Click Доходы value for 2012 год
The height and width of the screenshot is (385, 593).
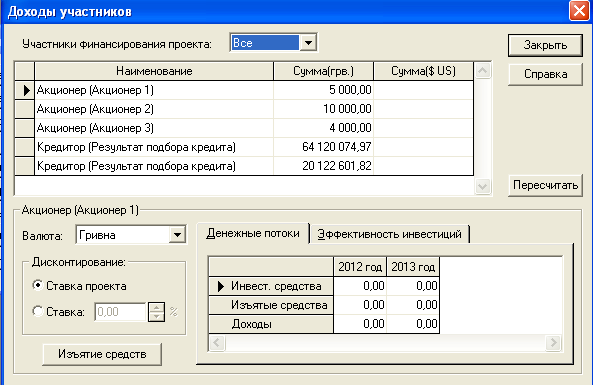tap(360, 324)
